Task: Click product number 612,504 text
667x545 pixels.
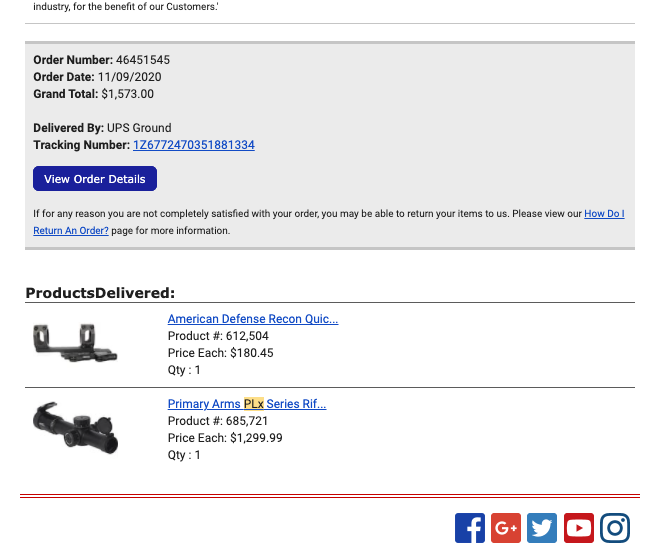Action: click(247, 336)
